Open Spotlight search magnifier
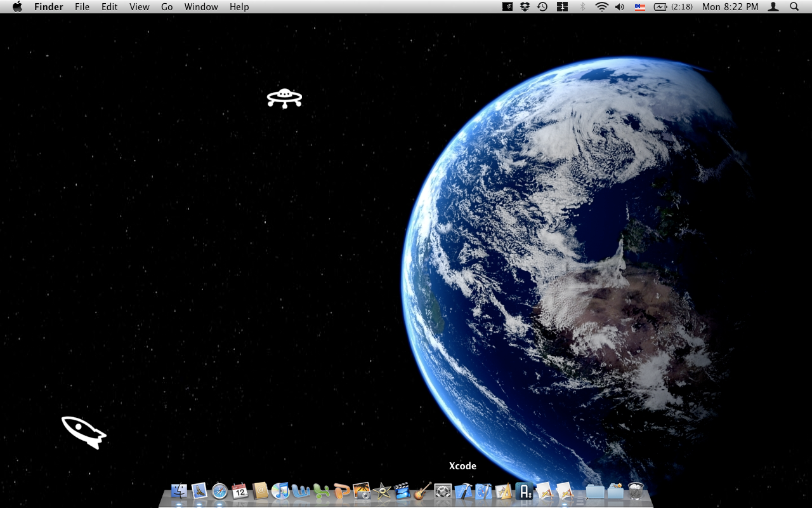This screenshot has width=812, height=508. click(x=794, y=7)
